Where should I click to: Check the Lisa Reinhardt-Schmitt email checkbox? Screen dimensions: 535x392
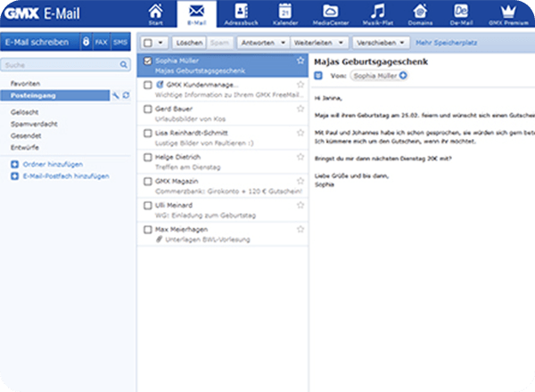click(x=148, y=133)
